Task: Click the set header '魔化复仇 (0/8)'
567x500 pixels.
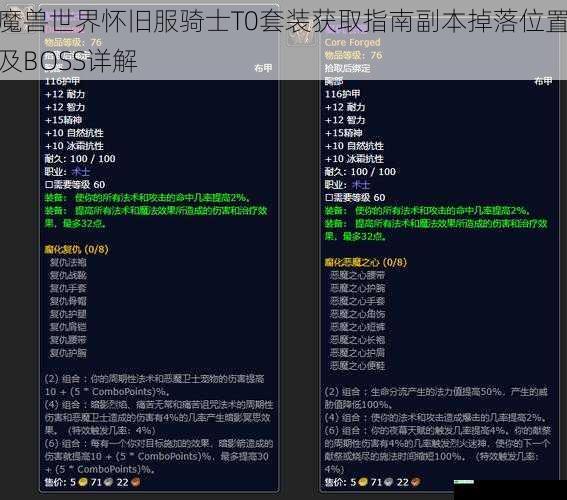Action: [76, 249]
